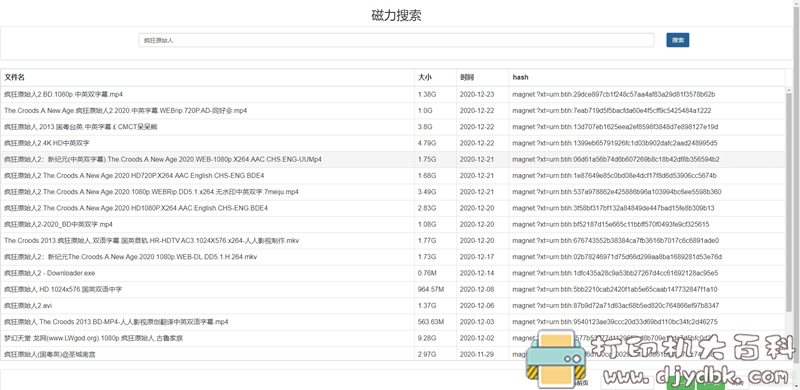This screenshot has width=800, height=390.
Task: Click magnet hash starting with bf52187d15e6
Action: (x=611, y=225)
